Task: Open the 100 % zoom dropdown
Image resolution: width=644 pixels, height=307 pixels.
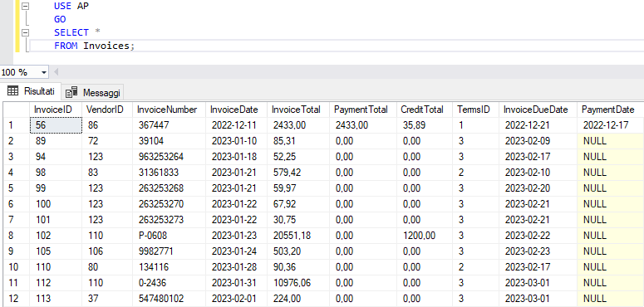Action: tap(44, 72)
